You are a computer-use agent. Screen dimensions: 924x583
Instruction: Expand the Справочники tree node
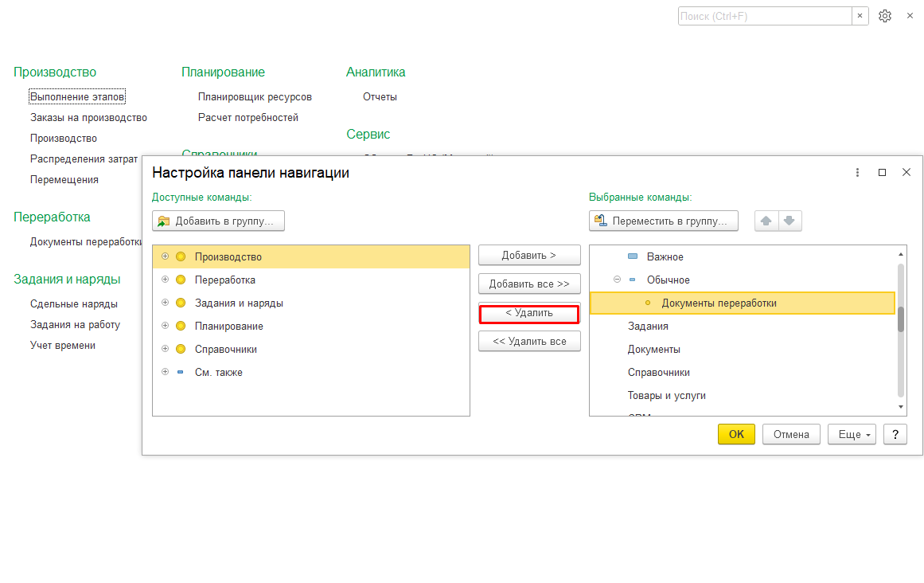coord(165,348)
